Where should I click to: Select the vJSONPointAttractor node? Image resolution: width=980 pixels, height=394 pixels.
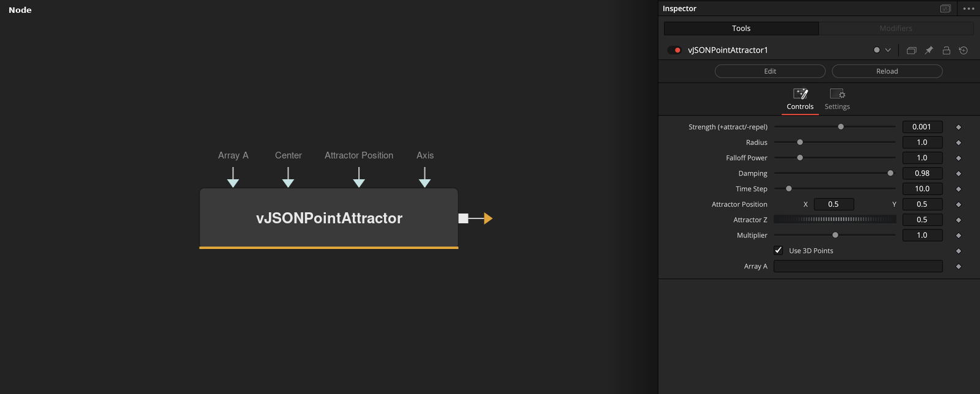329,218
